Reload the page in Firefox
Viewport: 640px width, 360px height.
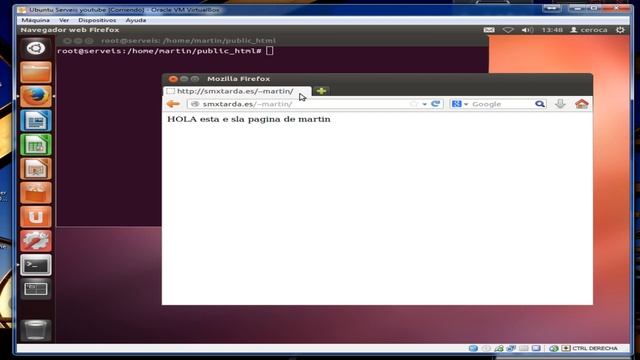436,104
